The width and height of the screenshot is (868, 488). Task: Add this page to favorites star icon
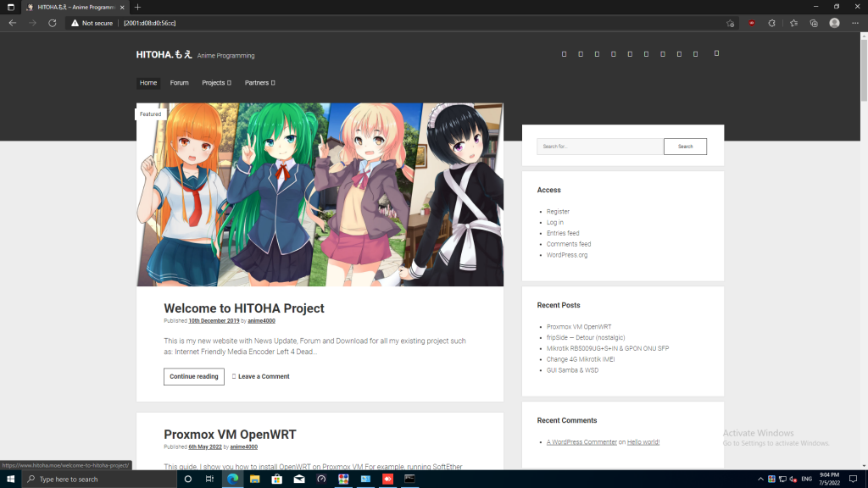pyautogui.click(x=730, y=23)
